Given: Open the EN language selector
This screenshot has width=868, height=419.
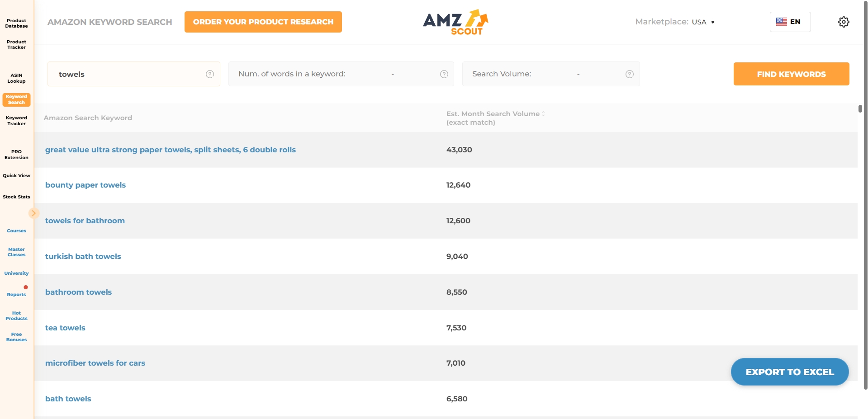Looking at the screenshot, I should point(790,22).
